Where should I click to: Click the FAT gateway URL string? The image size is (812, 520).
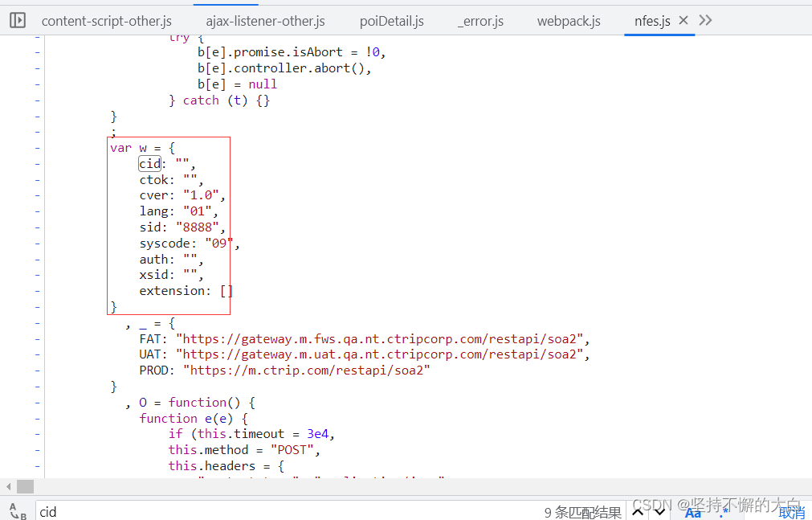coord(379,339)
